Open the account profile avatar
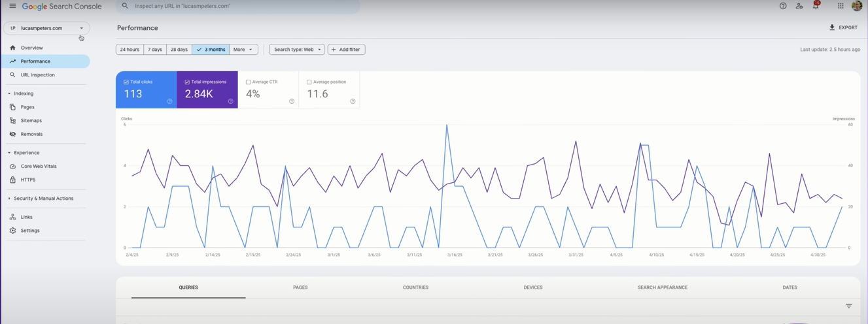868x324 pixels. pos(857,6)
